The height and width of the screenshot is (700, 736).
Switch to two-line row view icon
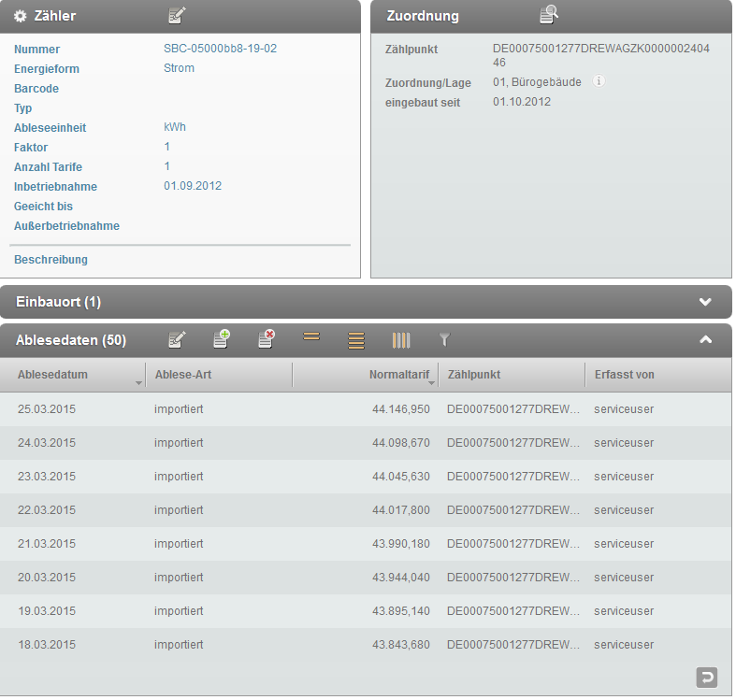pyautogui.click(x=311, y=337)
